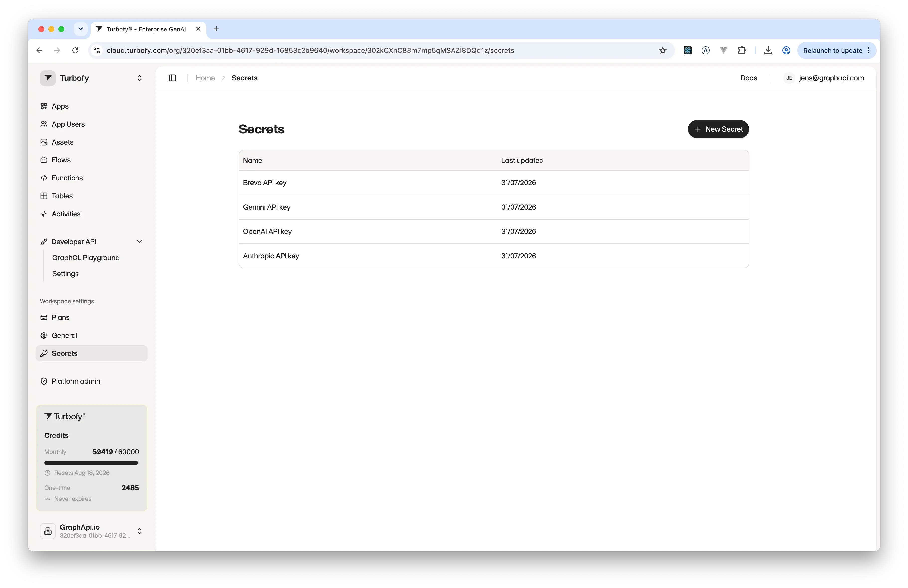Click the Developer API plug icon
The height and width of the screenshot is (588, 908).
(x=44, y=241)
